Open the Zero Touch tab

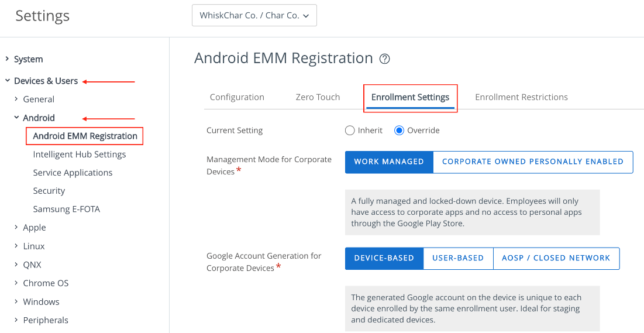tap(318, 97)
